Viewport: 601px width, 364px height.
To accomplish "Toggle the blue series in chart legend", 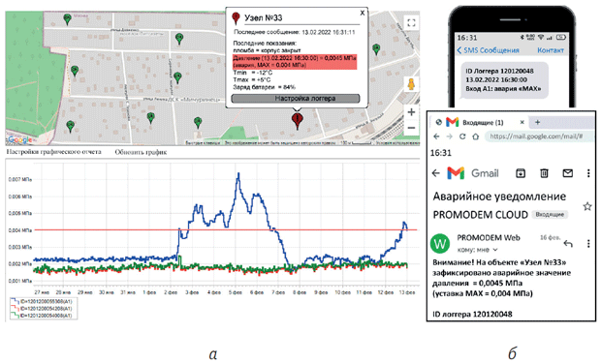I will click(42, 302).
